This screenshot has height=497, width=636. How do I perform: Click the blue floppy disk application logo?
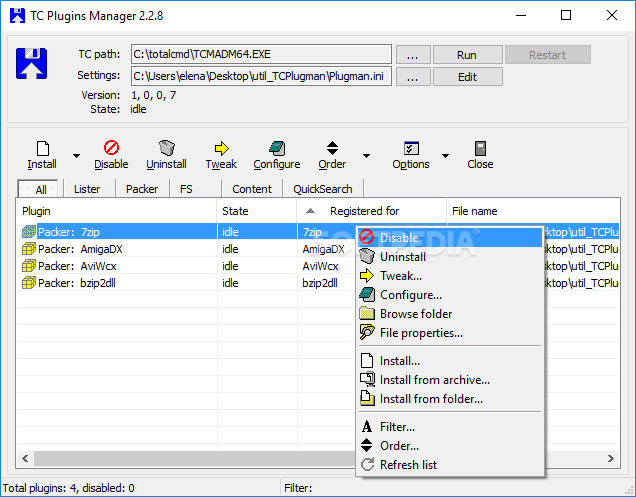[31, 63]
